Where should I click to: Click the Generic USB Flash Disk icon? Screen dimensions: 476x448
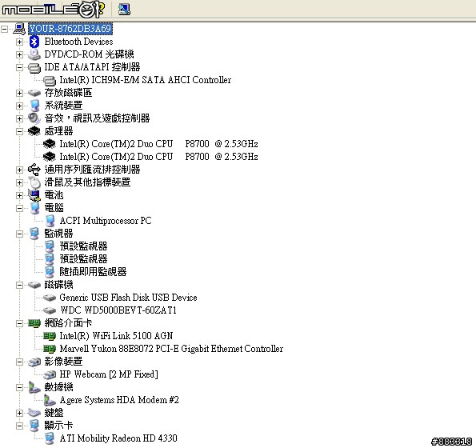(x=50, y=298)
